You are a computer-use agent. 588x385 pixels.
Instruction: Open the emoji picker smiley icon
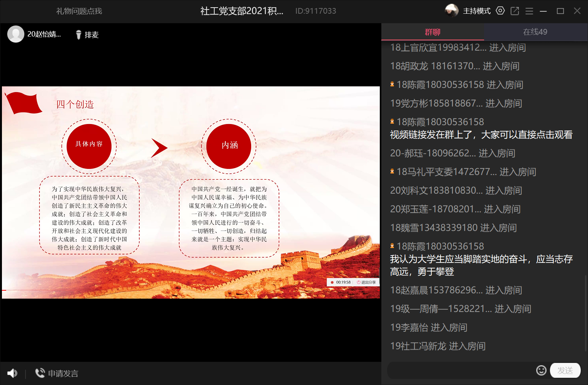(541, 370)
